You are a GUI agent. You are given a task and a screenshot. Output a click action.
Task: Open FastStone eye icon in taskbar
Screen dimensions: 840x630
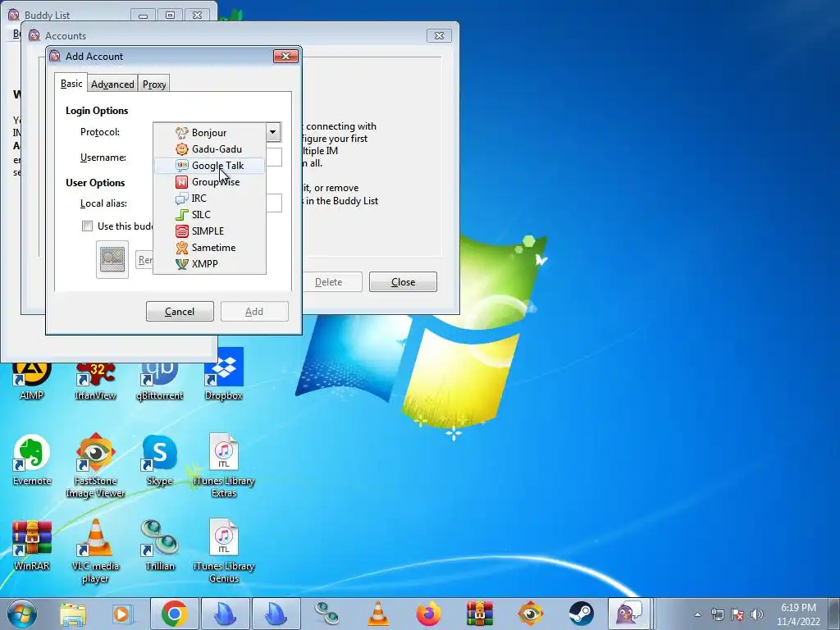[531, 614]
